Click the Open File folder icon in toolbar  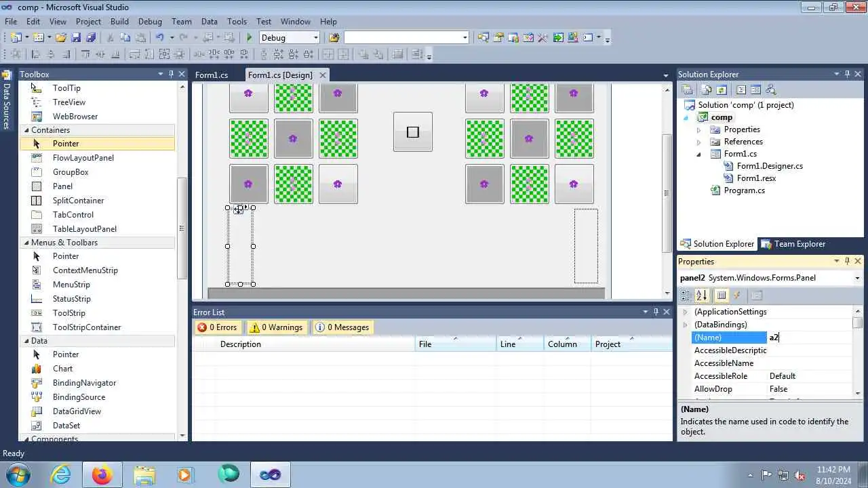[61, 38]
